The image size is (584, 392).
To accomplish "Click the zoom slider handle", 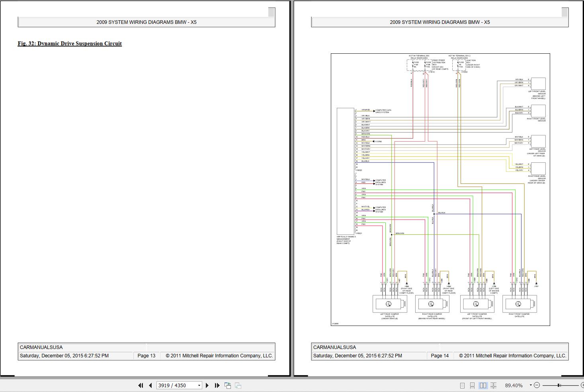I will 559,385.
